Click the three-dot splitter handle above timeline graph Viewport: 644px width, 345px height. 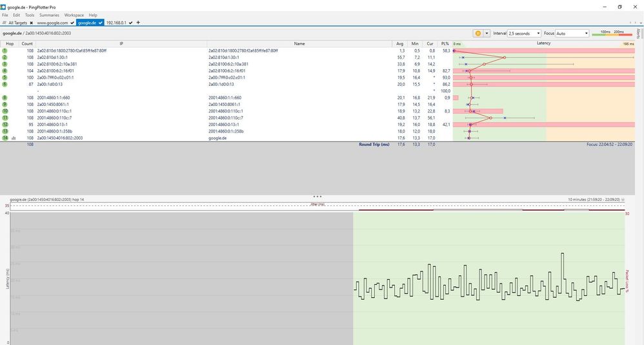coord(317,196)
